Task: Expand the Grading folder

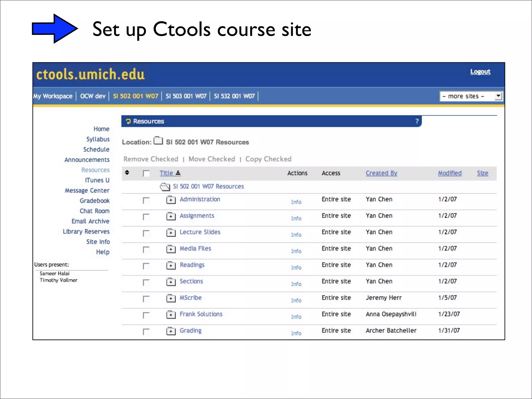Action: (x=171, y=331)
